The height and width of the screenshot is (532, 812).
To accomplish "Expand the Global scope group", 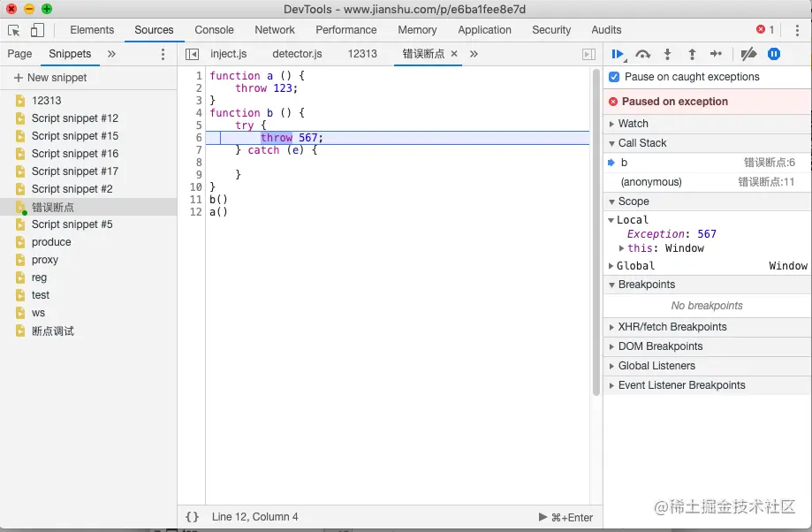I will point(611,266).
